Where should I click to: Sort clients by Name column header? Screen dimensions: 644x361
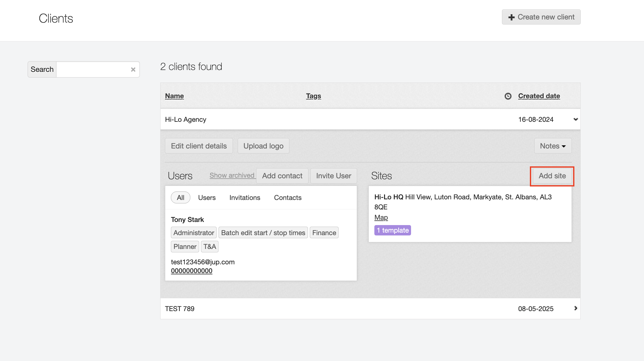(174, 96)
